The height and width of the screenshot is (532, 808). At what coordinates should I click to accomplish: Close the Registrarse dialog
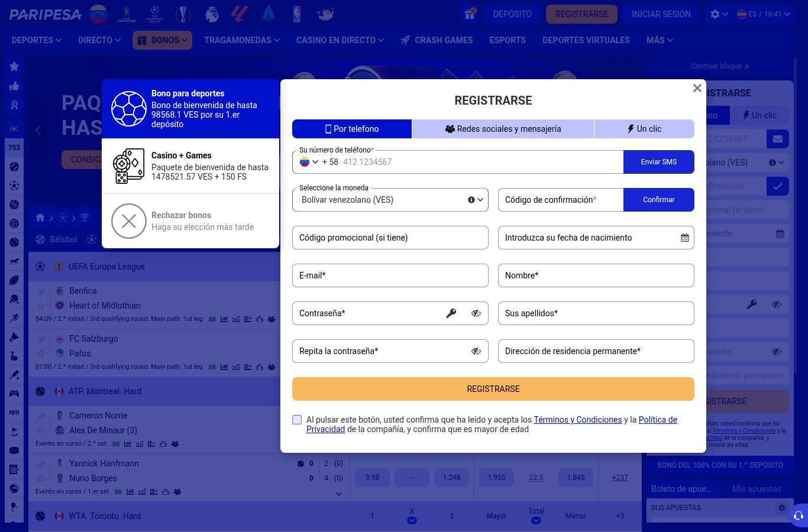697,88
